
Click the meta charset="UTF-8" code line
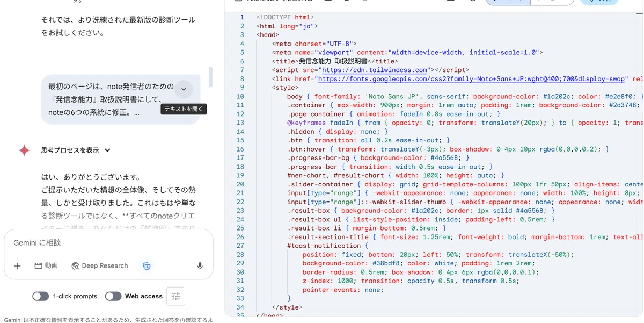coord(314,44)
